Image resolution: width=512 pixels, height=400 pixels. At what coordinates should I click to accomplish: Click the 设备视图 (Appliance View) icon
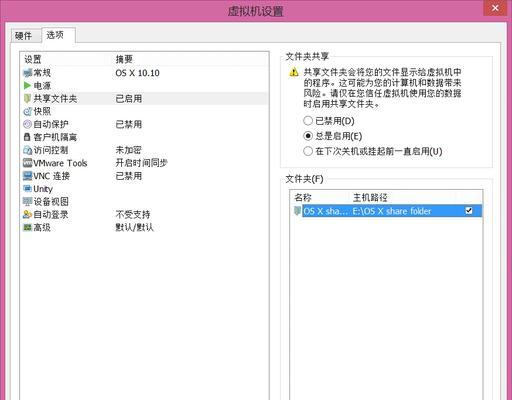tap(27, 201)
